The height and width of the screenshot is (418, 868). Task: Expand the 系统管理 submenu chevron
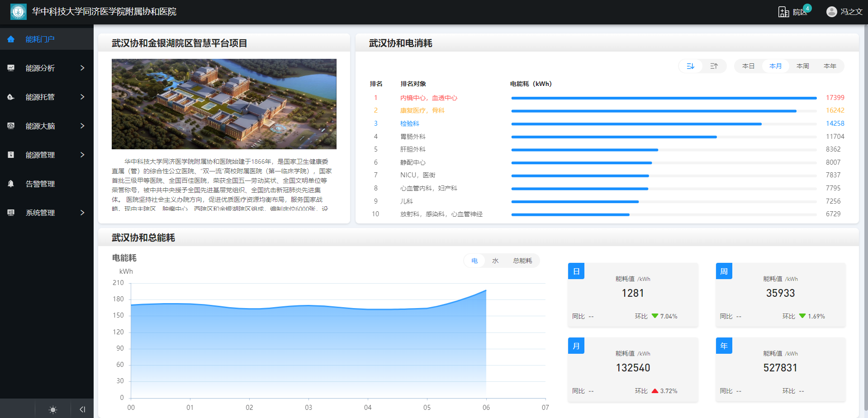click(x=82, y=213)
